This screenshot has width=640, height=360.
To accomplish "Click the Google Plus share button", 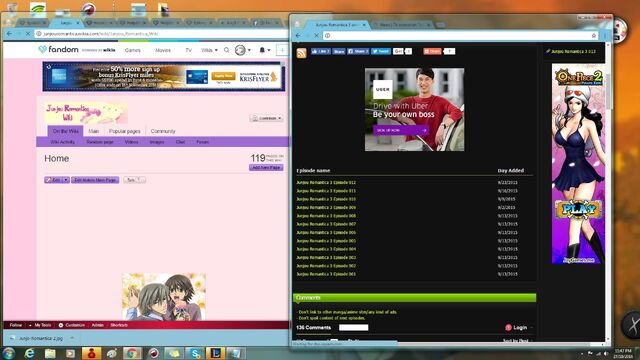I will point(398,51).
